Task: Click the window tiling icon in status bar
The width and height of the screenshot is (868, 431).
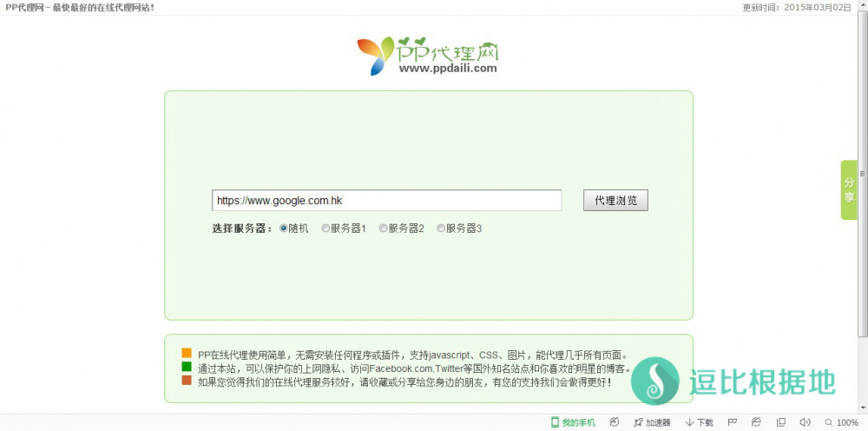Action: pos(781,422)
